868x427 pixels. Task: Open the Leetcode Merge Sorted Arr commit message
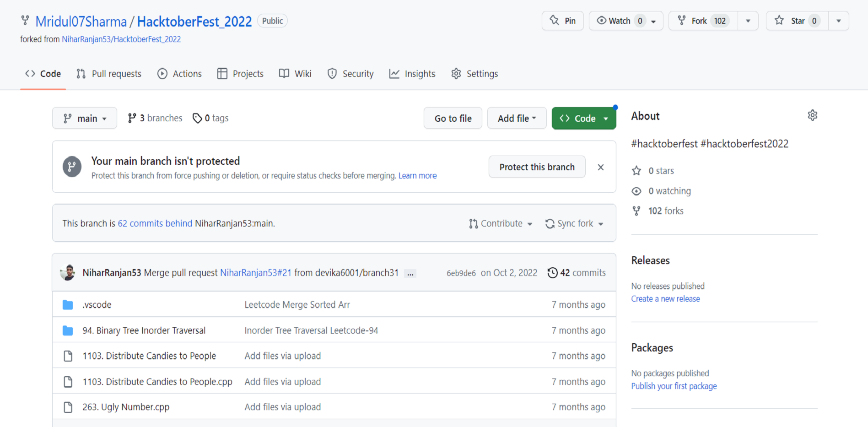click(297, 305)
